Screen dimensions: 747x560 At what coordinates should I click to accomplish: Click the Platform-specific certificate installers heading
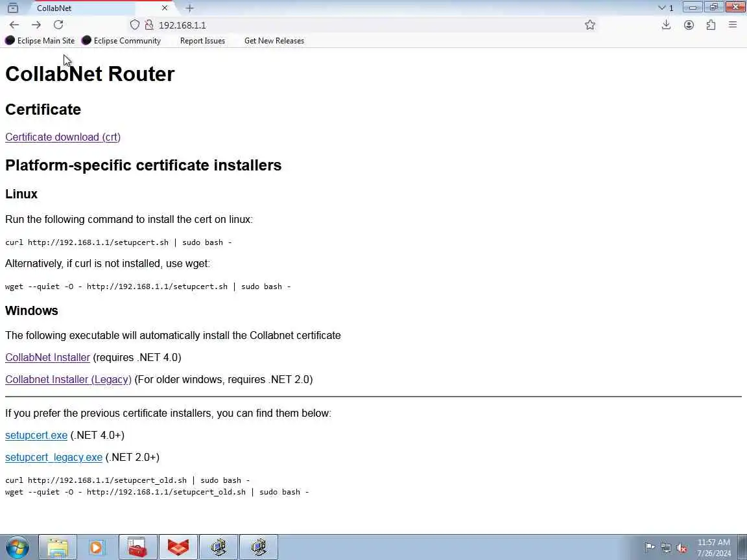(143, 165)
